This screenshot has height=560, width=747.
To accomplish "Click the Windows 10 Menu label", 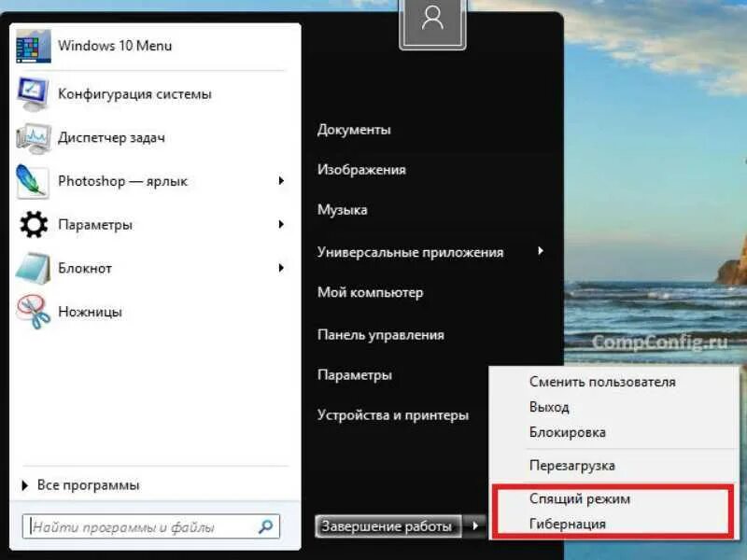I will coord(115,46).
